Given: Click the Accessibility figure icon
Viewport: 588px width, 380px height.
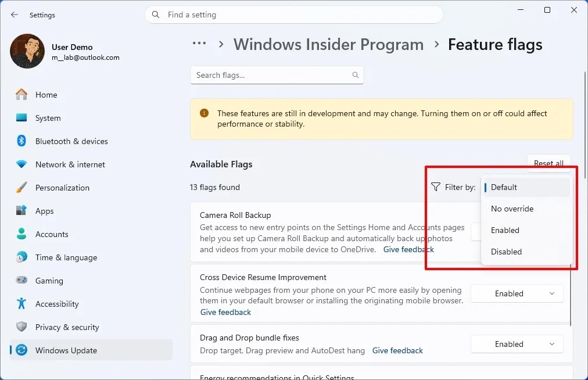Looking at the screenshot, I should [x=21, y=303].
